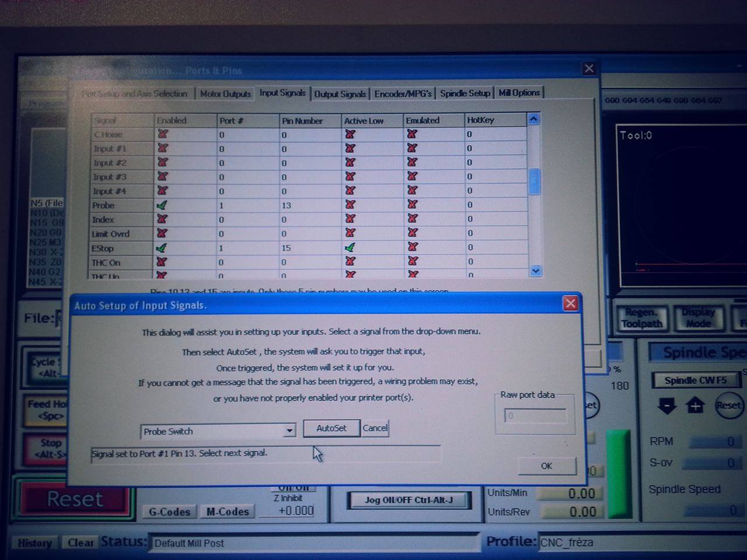Toggle Input #1 Active Low red X
The image size is (747, 560).
(x=350, y=149)
